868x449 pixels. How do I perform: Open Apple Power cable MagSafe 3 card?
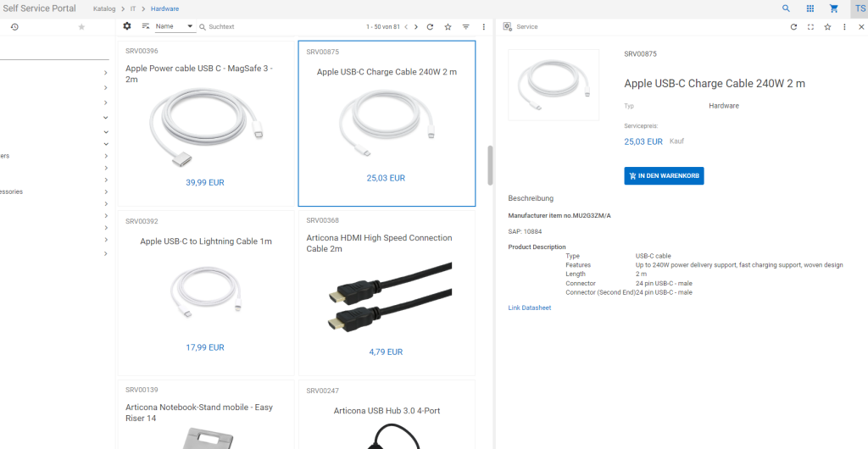pos(206,124)
